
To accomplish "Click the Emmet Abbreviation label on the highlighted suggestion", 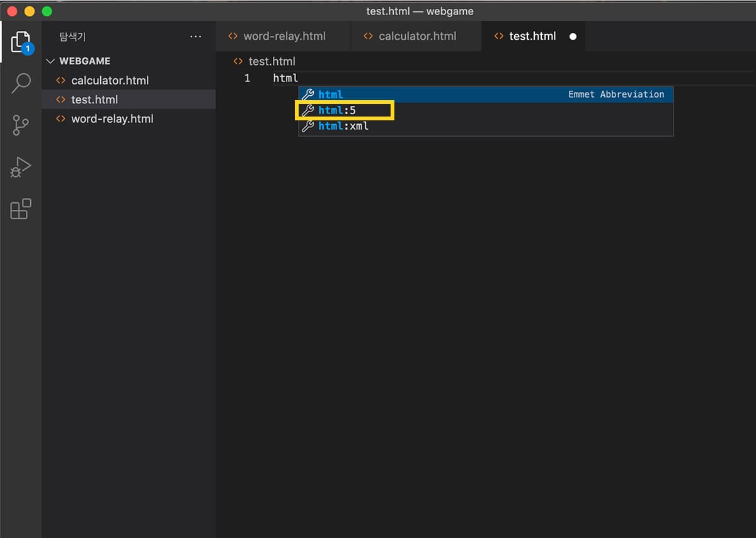I will coord(616,94).
